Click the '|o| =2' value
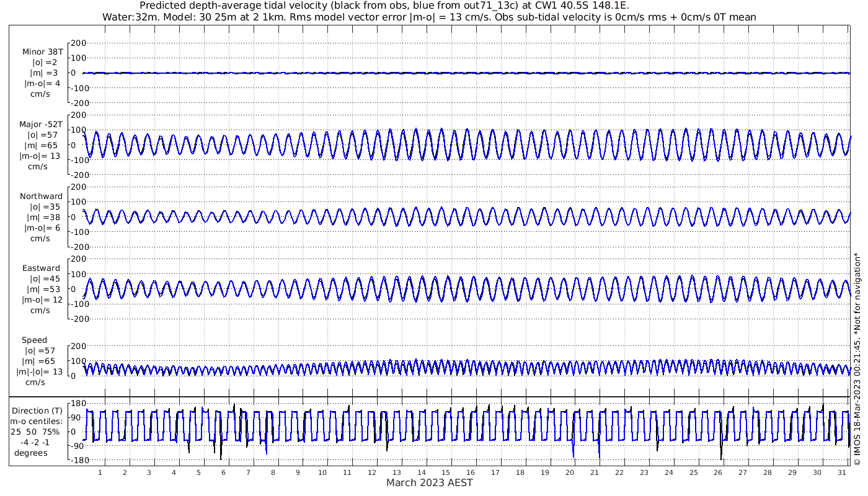 (45, 62)
